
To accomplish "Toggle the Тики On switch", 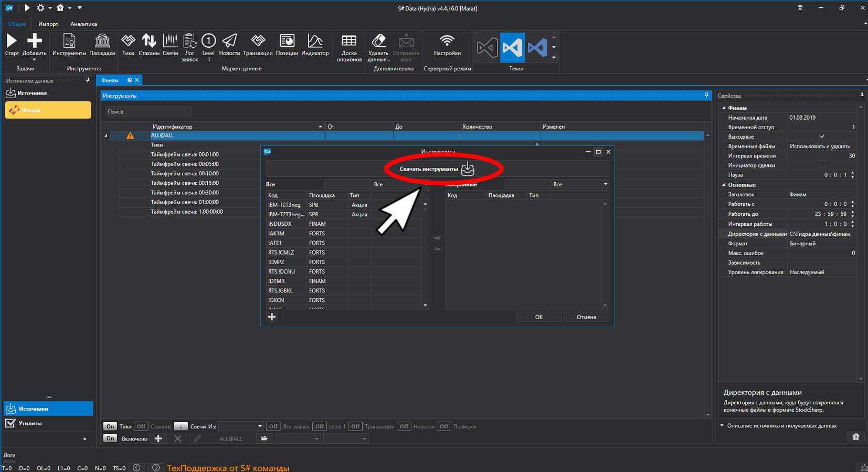I will point(110,426).
